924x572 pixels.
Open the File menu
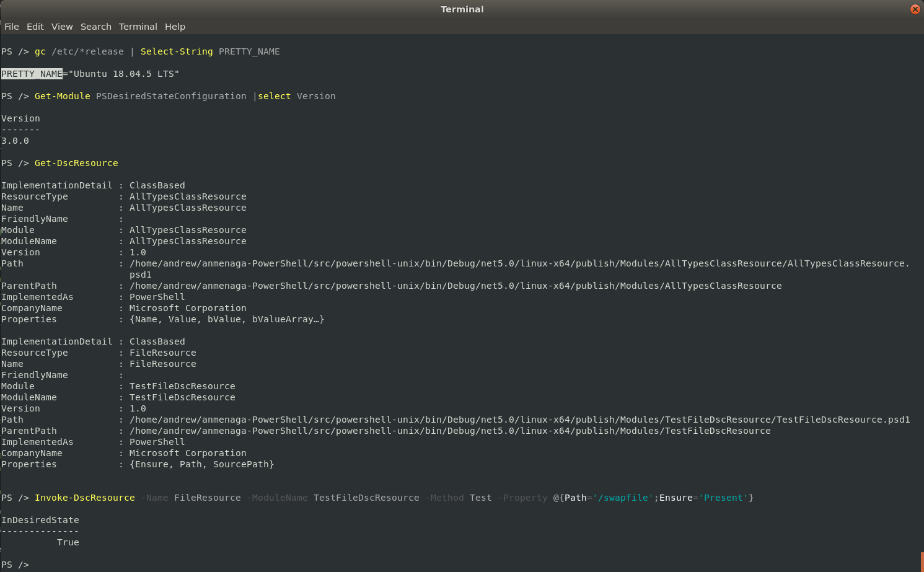[x=12, y=27]
